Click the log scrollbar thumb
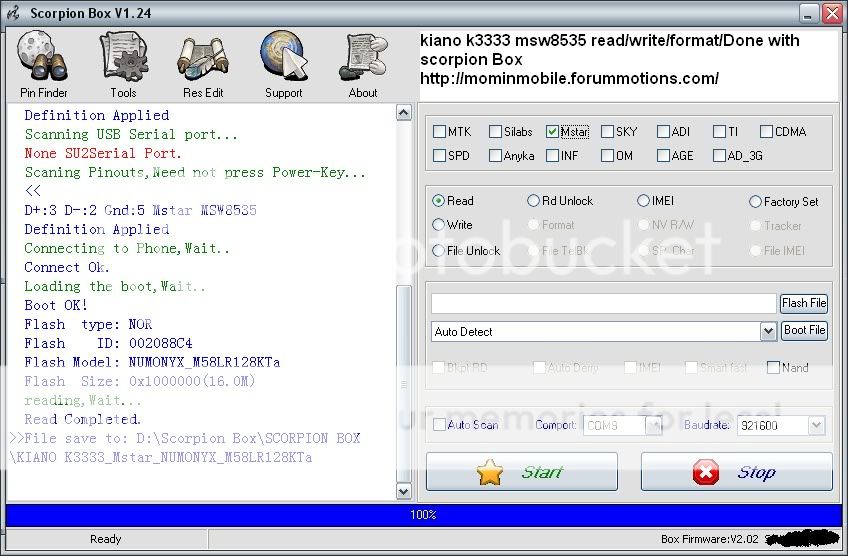Image resolution: width=848 pixels, height=556 pixels. (x=404, y=384)
